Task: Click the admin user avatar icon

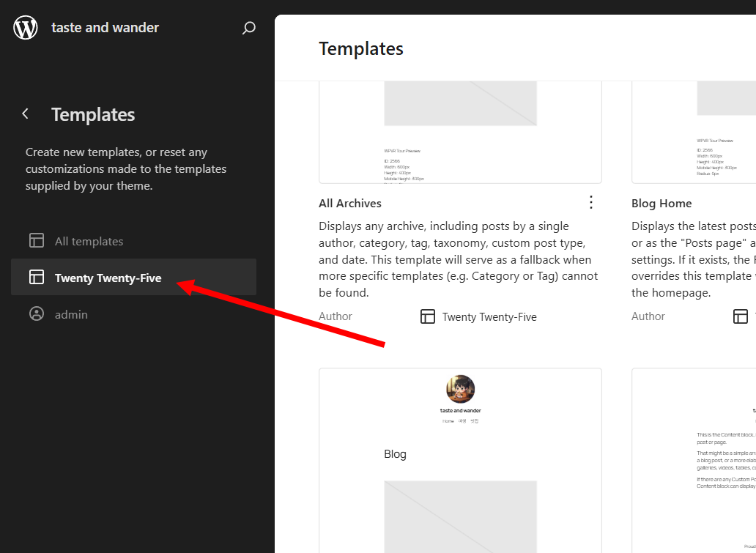Action: (x=37, y=314)
